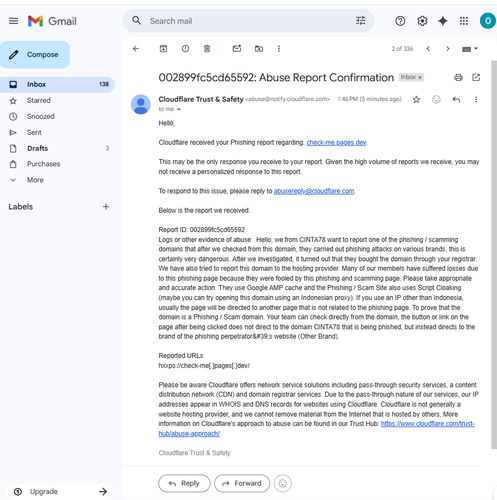
Task: Open email in new window
Action: (476, 77)
